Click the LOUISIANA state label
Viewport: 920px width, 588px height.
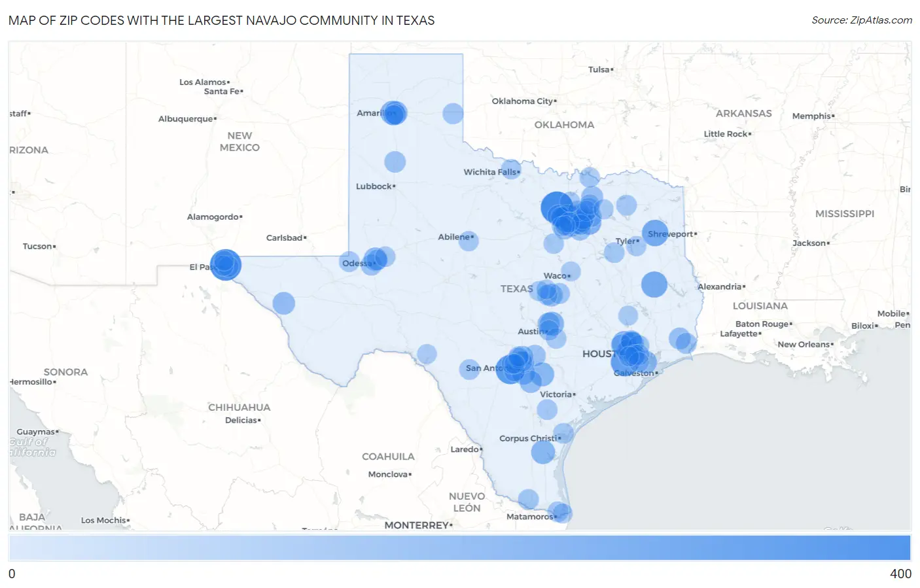pos(760,306)
